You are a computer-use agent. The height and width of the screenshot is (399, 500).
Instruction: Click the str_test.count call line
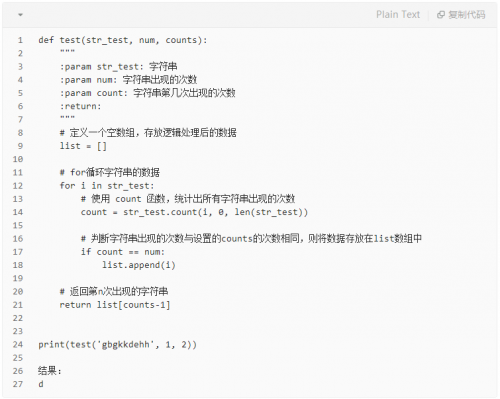(194, 212)
